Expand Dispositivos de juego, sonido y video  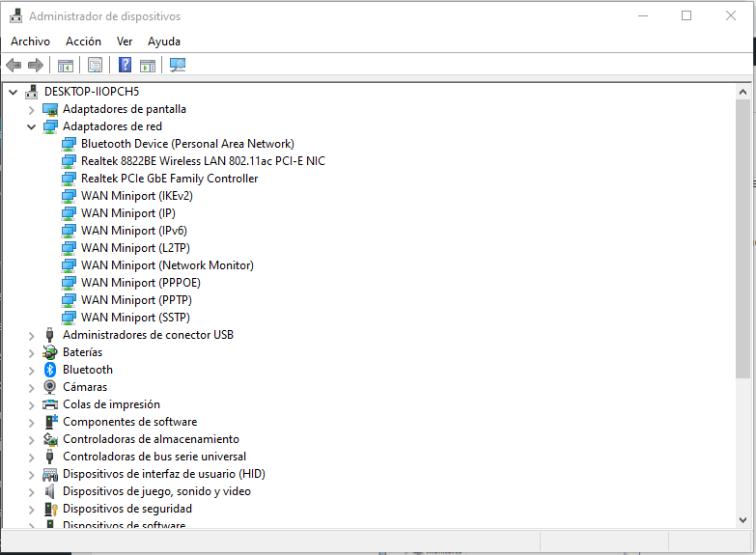click(31, 492)
